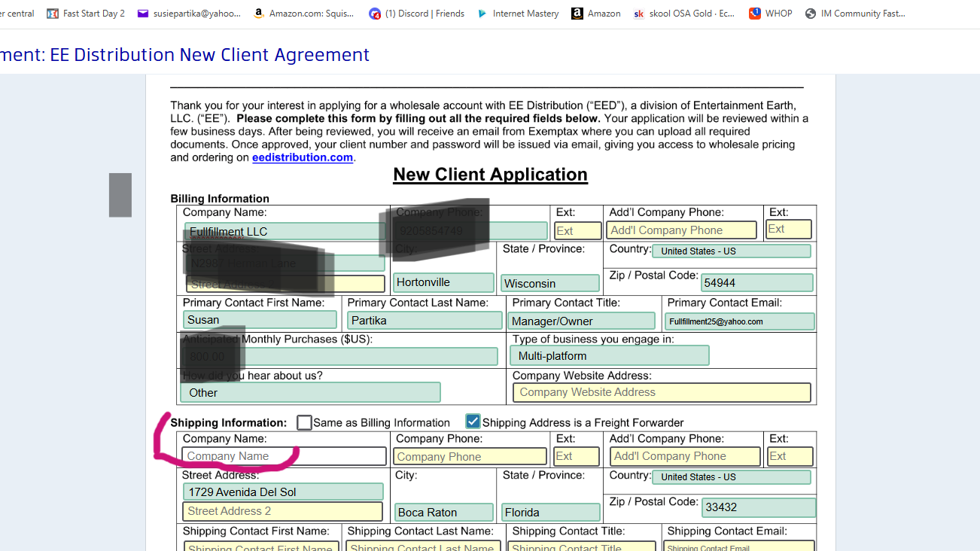Click the Anticipated Monthly Purchases field
Image resolution: width=980 pixels, height=551 pixels.
point(340,356)
